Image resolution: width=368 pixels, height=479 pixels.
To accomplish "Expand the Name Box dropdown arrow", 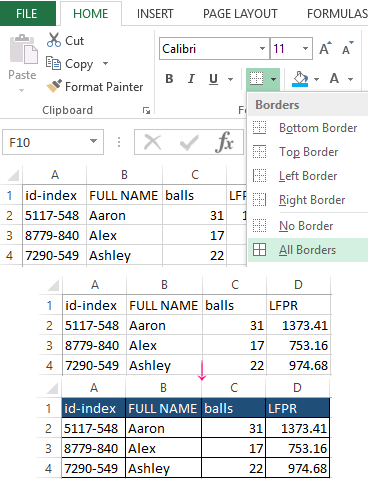I will [x=94, y=141].
